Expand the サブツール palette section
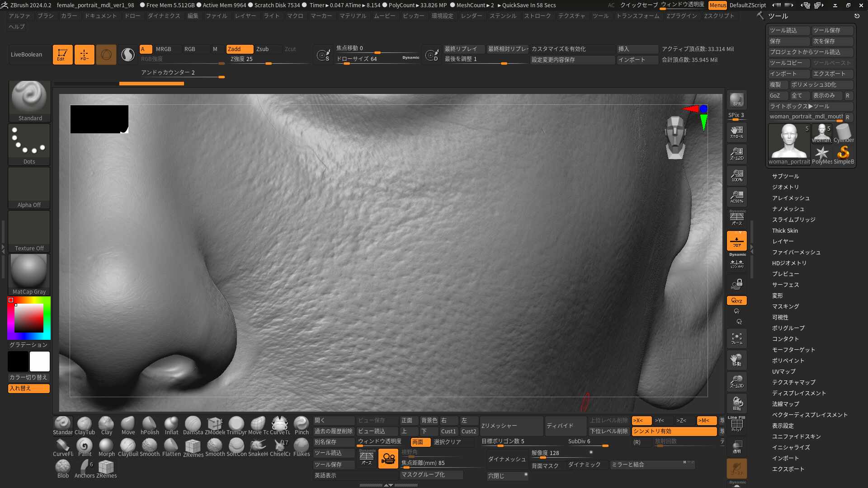This screenshot has height=488, width=868. tap(785, 176)
